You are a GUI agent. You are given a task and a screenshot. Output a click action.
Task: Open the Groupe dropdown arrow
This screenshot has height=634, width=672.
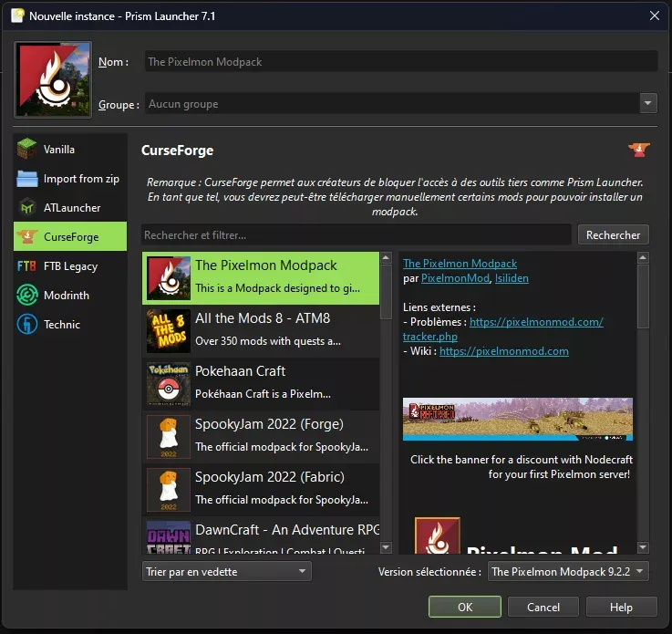pos(648,103)
